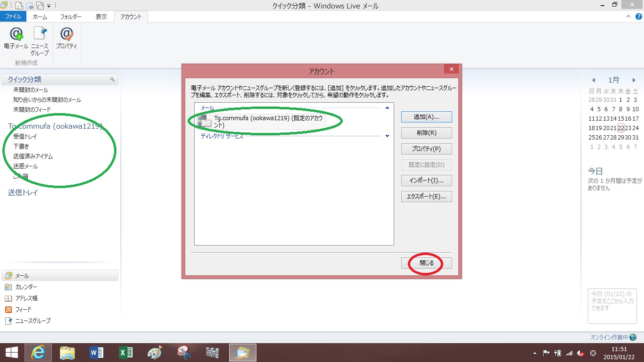Click the クイック分類 header

[60, 79]
